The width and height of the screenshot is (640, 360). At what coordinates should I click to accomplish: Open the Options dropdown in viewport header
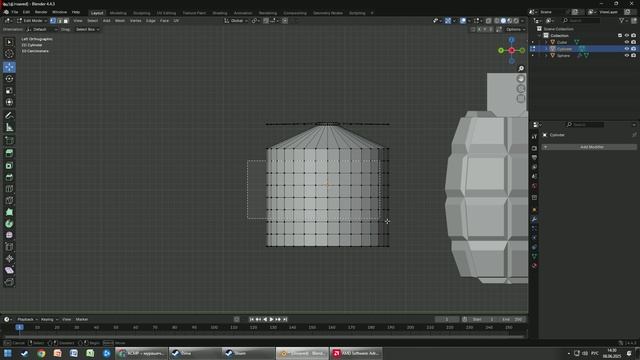click(515, 29)
